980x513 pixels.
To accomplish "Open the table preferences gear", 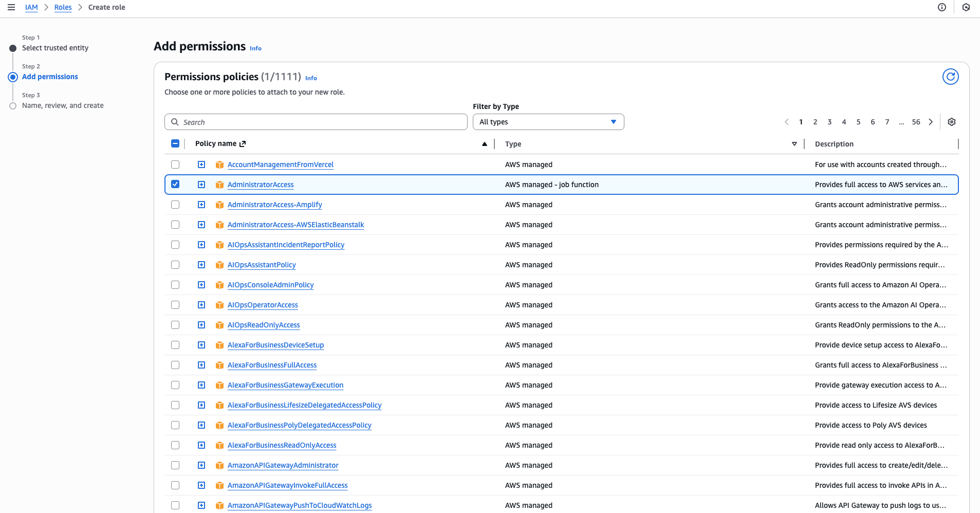I will (x=951, y=122).
